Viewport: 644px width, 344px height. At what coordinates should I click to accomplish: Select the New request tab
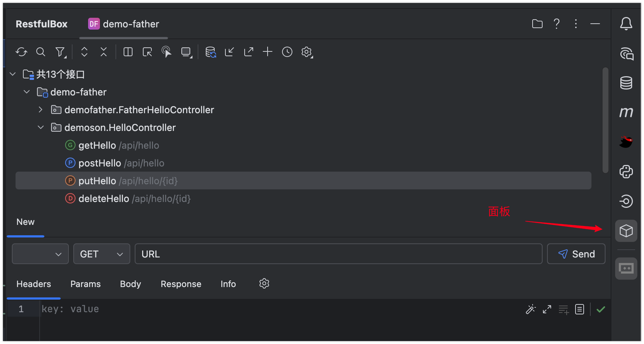click(26, 222)
